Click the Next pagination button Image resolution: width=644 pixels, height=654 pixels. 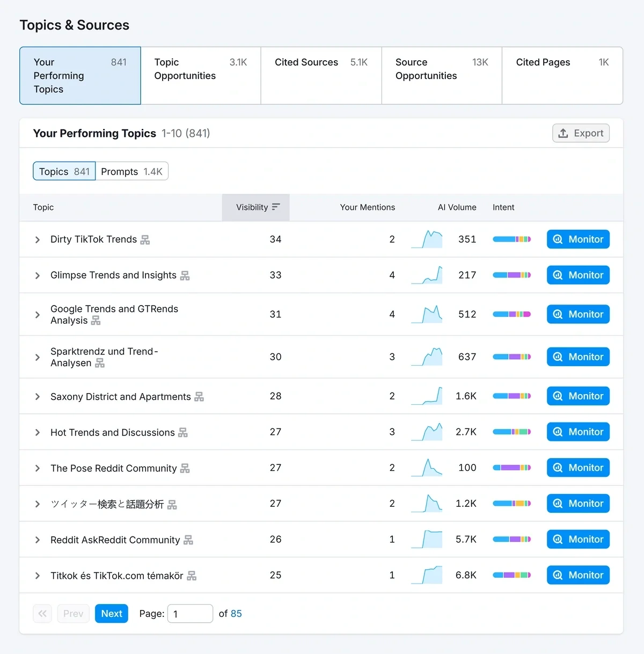[x=111, y=613]
